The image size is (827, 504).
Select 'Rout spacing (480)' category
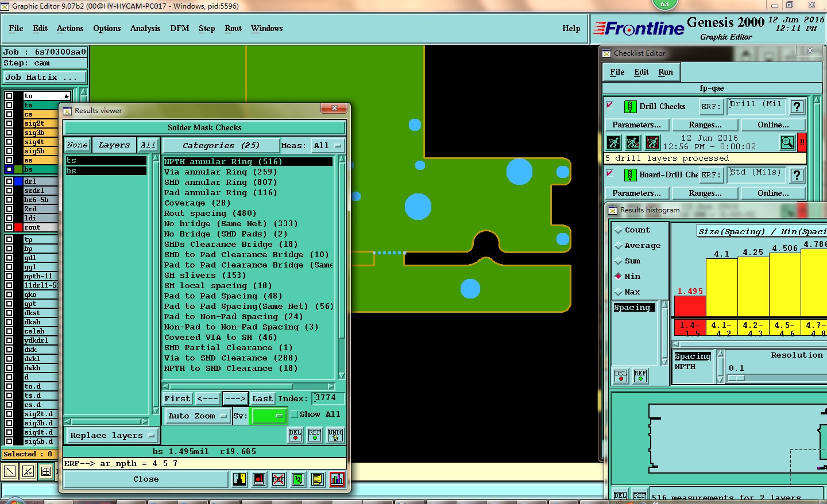(x=248, y=213)
